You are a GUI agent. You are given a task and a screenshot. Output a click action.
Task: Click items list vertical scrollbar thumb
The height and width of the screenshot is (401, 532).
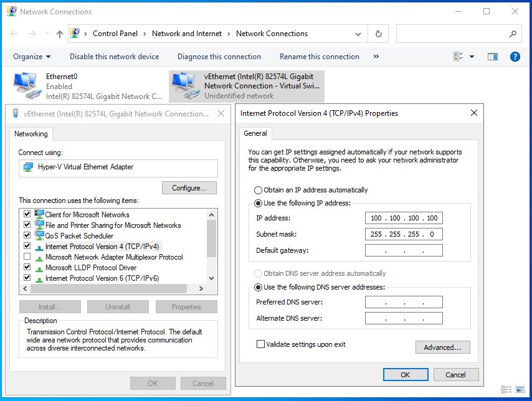211,238
